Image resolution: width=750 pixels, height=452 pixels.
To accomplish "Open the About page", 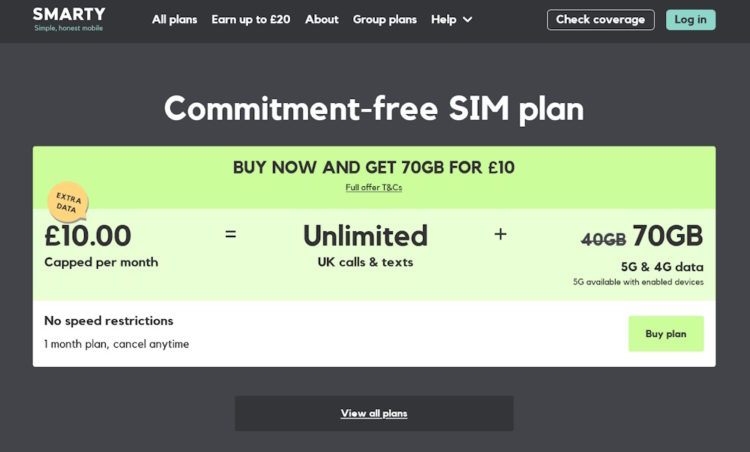I will [321, 20].
